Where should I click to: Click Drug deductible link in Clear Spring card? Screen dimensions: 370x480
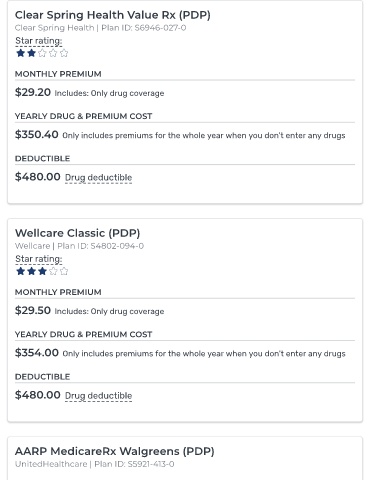tap(98, 178)
